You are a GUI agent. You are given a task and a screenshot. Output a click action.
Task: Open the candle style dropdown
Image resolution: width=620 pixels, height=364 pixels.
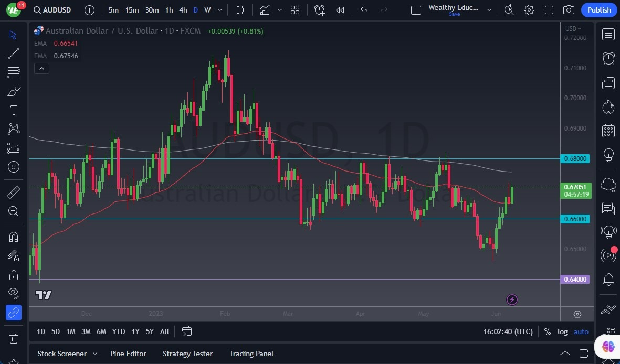[280, 9]
